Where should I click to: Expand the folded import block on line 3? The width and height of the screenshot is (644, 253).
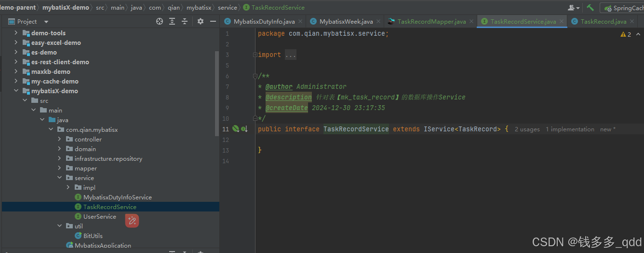pos(255,55)
